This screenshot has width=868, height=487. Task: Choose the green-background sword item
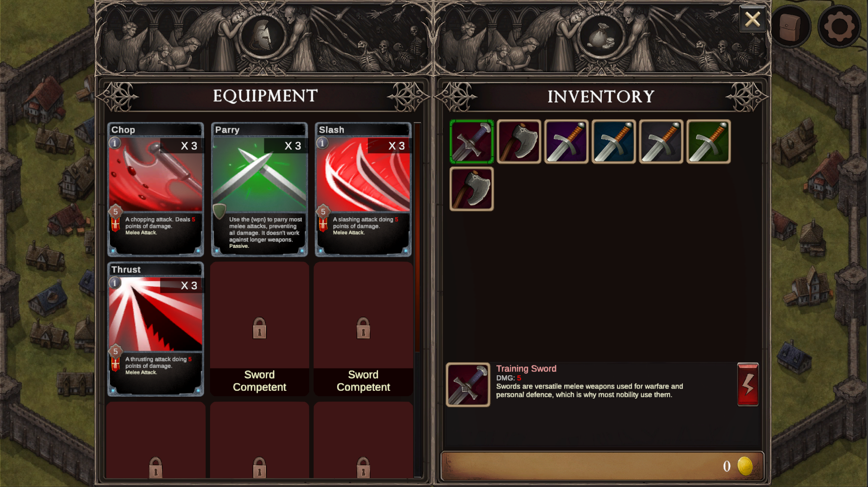(x=708, y=142)
